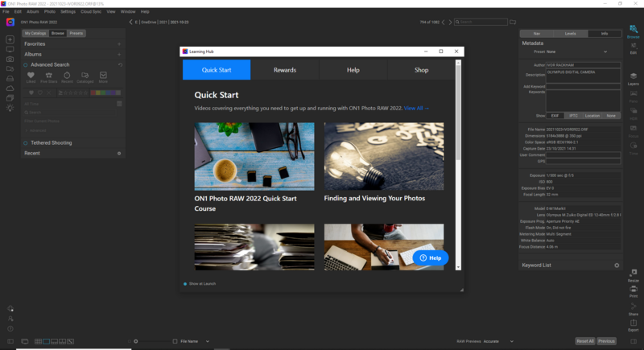Add a new Favorites entry with plus

(119, 44)
